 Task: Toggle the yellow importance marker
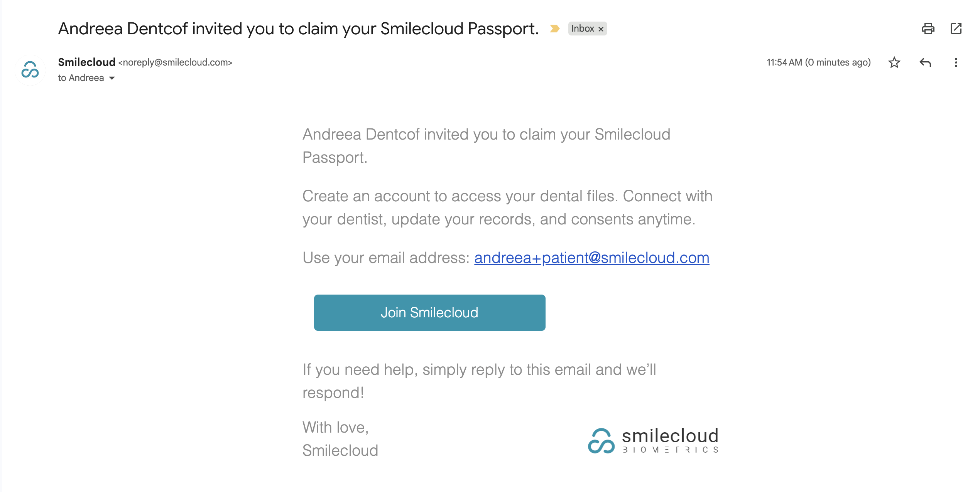tap(554, 29)
